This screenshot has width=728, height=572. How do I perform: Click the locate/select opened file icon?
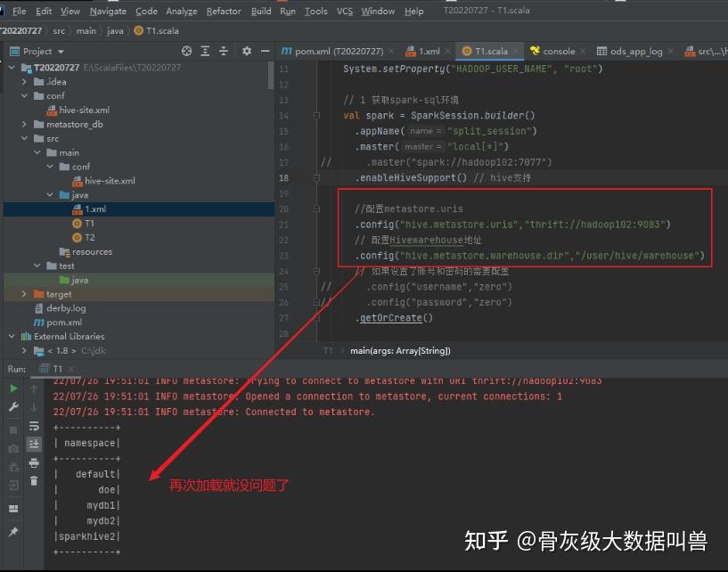point(186,51)
